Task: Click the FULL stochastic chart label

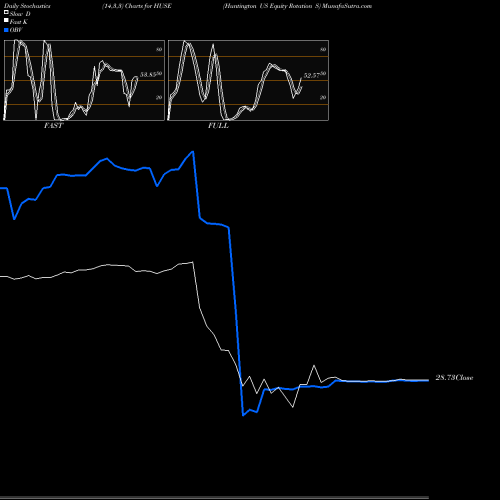Action: (218, 126)
